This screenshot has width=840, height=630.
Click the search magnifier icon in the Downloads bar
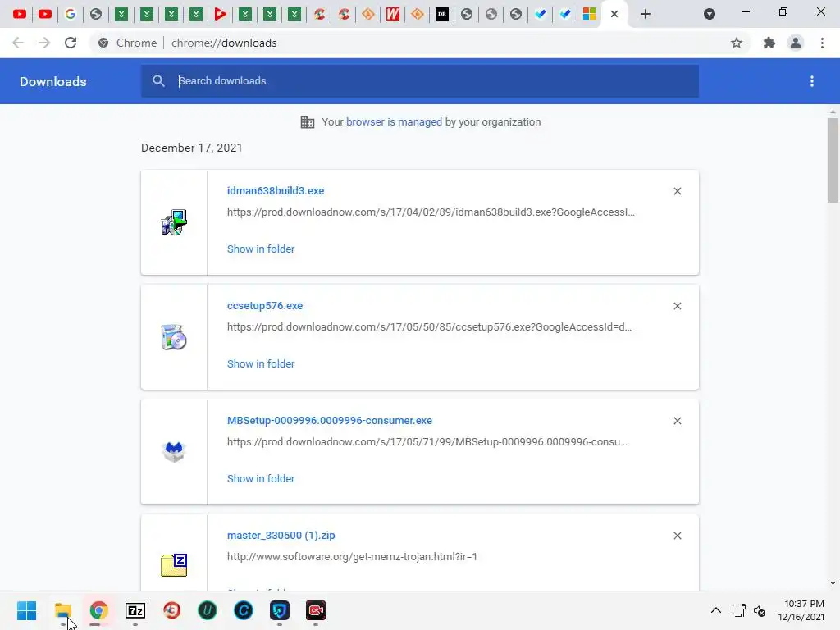158,81
